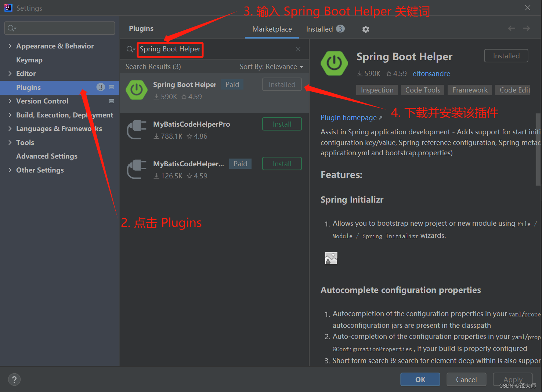This screenshot has width=542, height=392.
Task: Click the back navigation arrow above plugin details
Action: pos(512,28)
